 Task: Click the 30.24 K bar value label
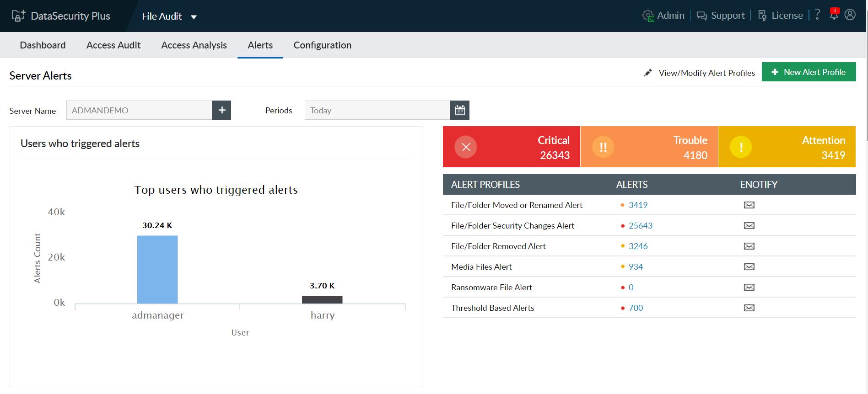pyautogui.click(x=157, y=225)
